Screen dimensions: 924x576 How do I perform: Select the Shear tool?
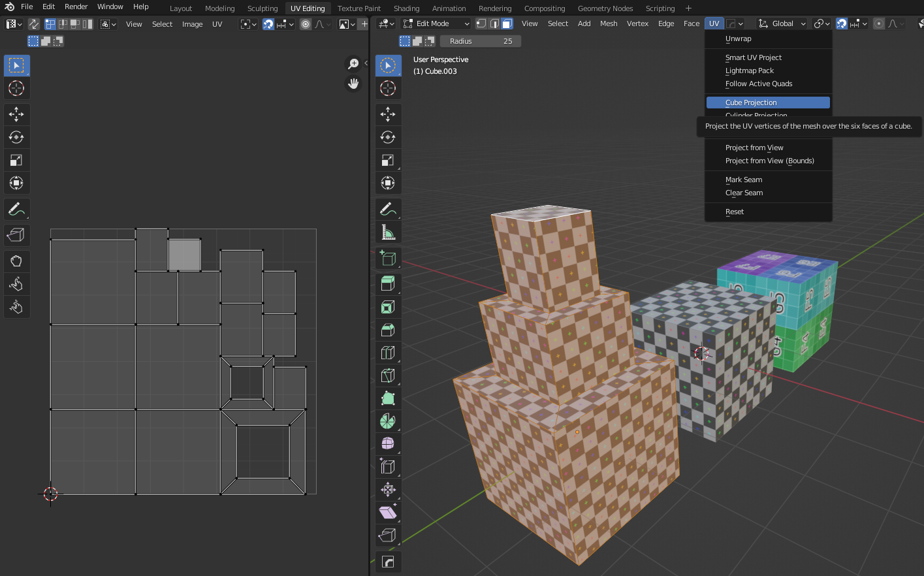(388, 513)
